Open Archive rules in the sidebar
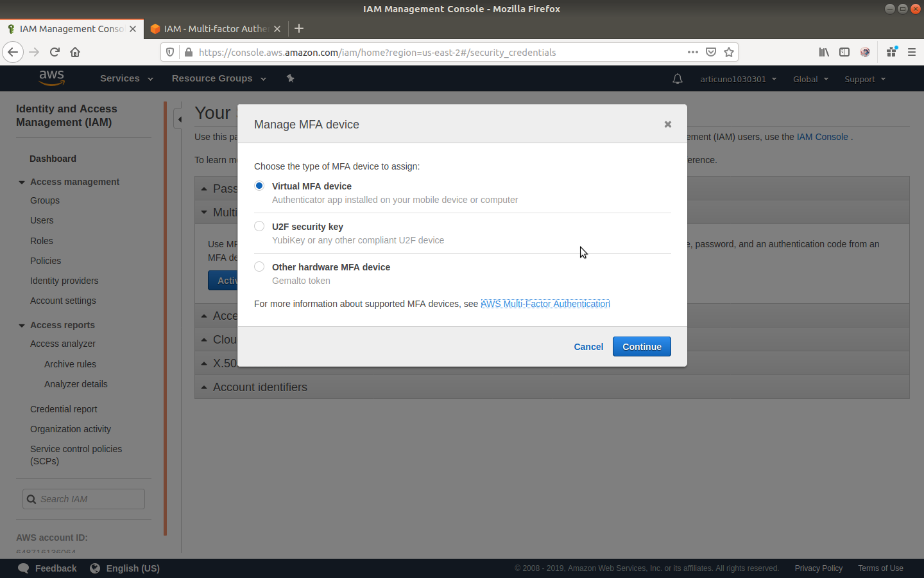Image resolution: width=924 pixels, height=578 pixels. 70,364
